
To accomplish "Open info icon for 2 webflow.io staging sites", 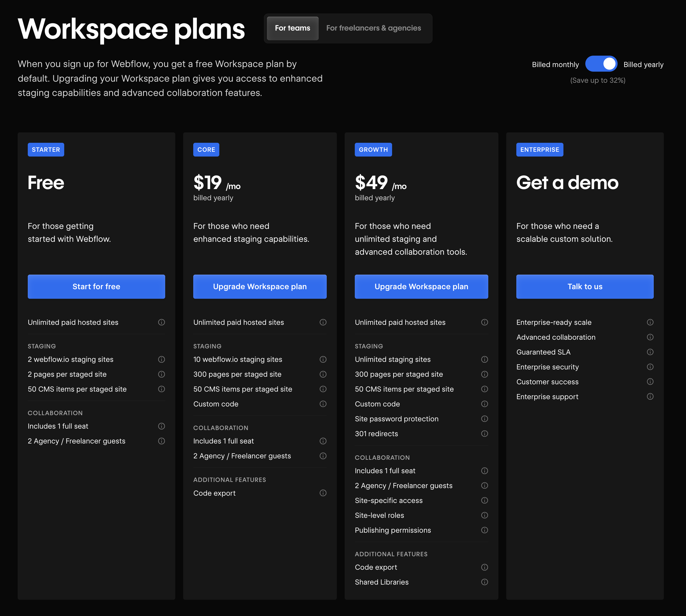I will pos(162,359).
